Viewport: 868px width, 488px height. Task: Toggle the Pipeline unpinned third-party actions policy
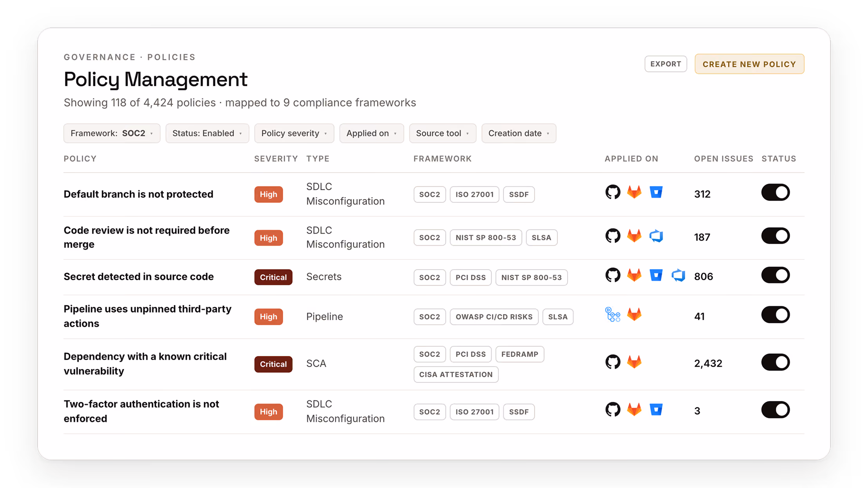coord(775,315)
